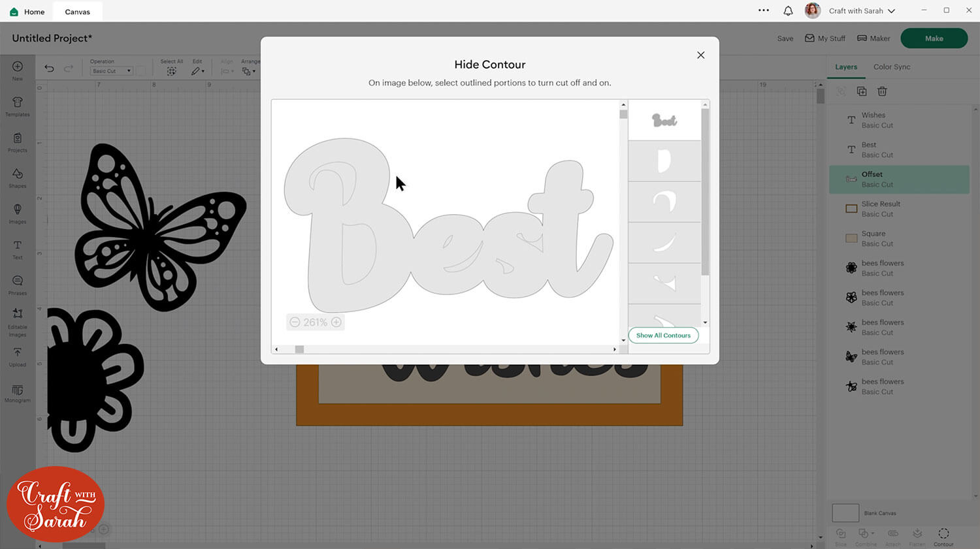Click the Undo arrow

point(49,68)
